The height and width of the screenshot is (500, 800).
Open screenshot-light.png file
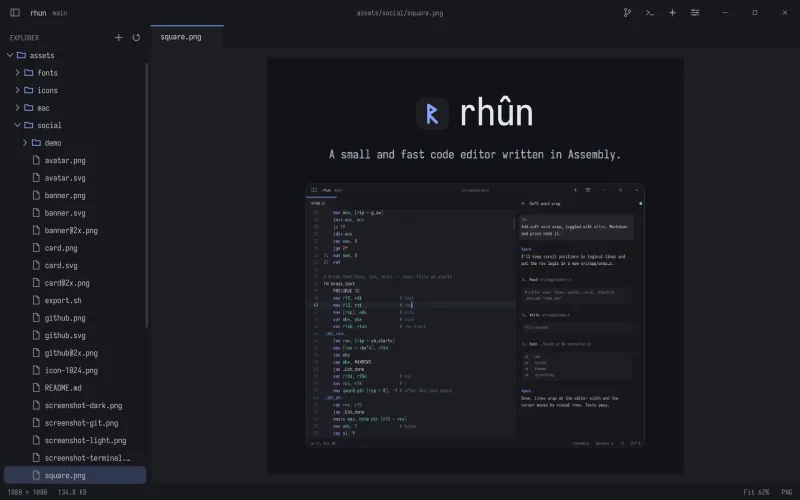[74, 440]
